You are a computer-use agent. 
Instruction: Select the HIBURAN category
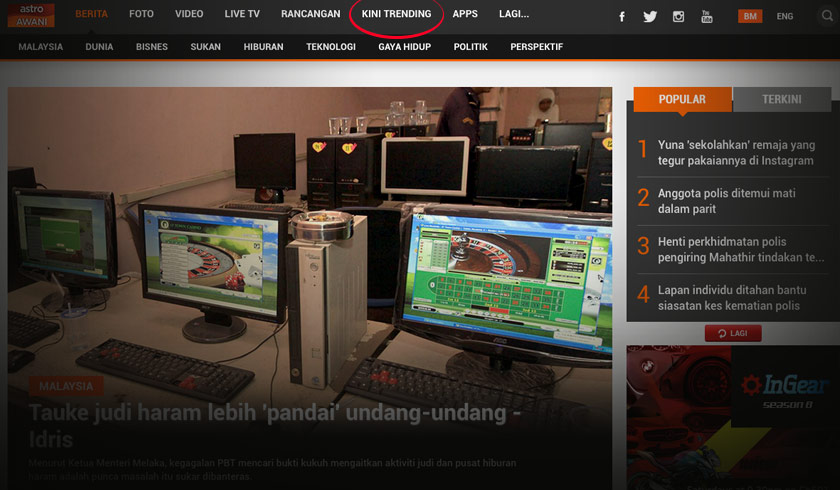[x=264, y=47]
